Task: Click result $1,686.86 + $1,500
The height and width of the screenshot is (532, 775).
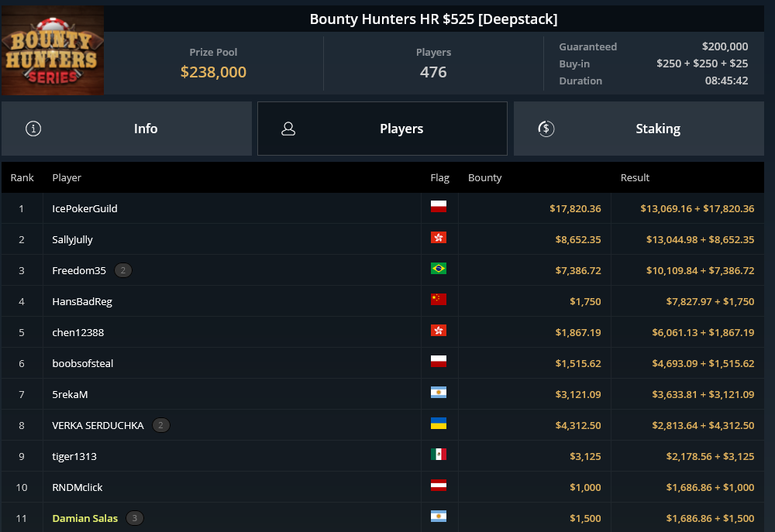Action: point(710,518)
